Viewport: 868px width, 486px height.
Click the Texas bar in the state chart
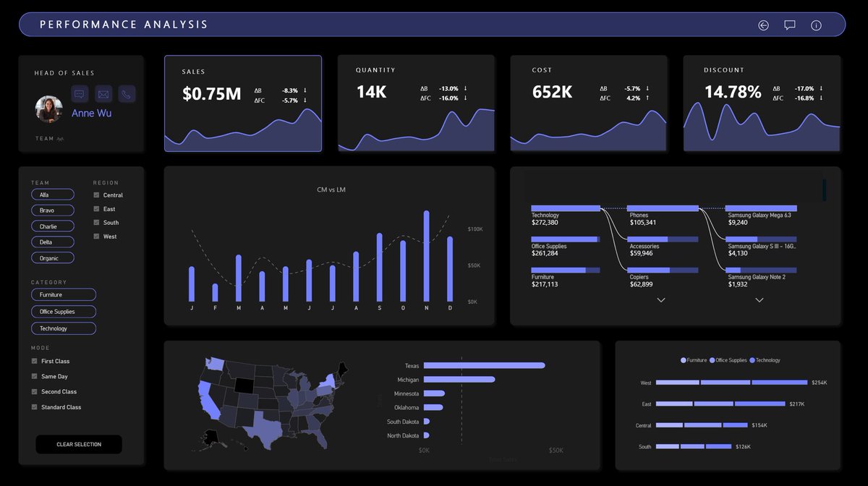[485, 365]
